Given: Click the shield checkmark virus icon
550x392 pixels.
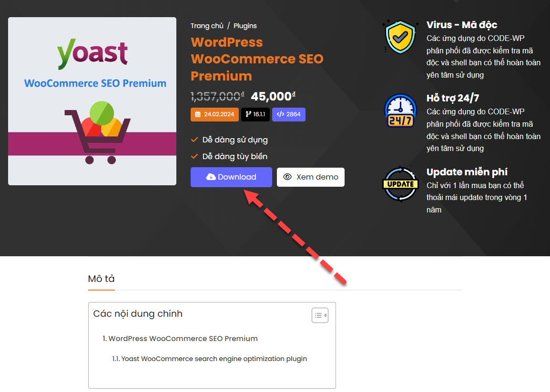Looking at the screenshot, I should pos(400,37).
